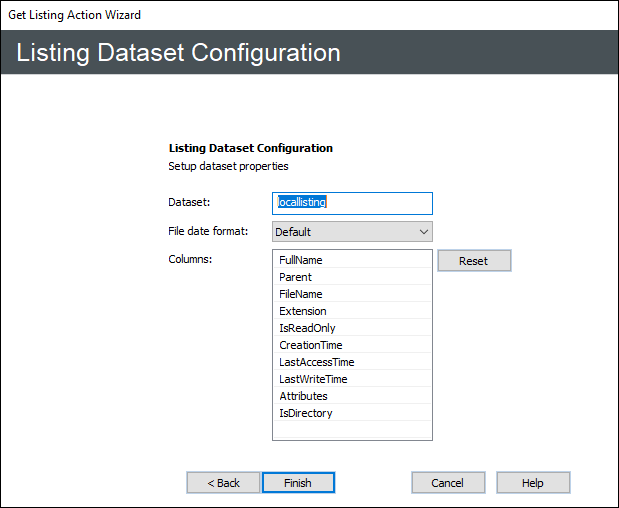Viewport: 619px width, 508px height.
Task: Cancel the Get Listing wizard
Action: click(x=448, y=483)
